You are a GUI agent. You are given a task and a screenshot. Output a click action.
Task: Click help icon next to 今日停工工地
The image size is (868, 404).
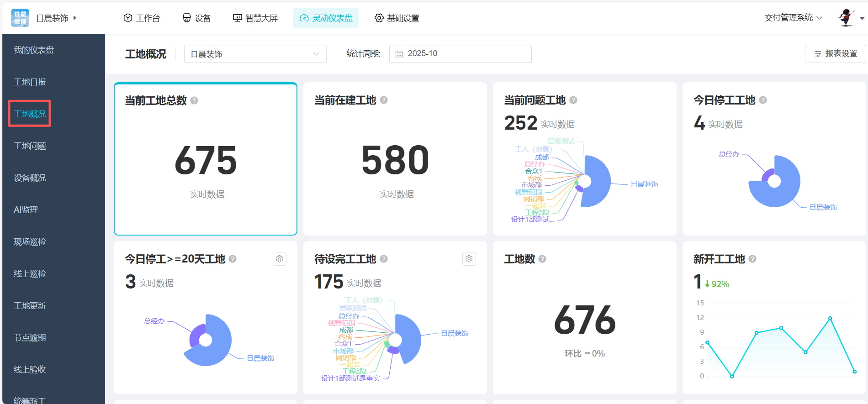point(763,100)
